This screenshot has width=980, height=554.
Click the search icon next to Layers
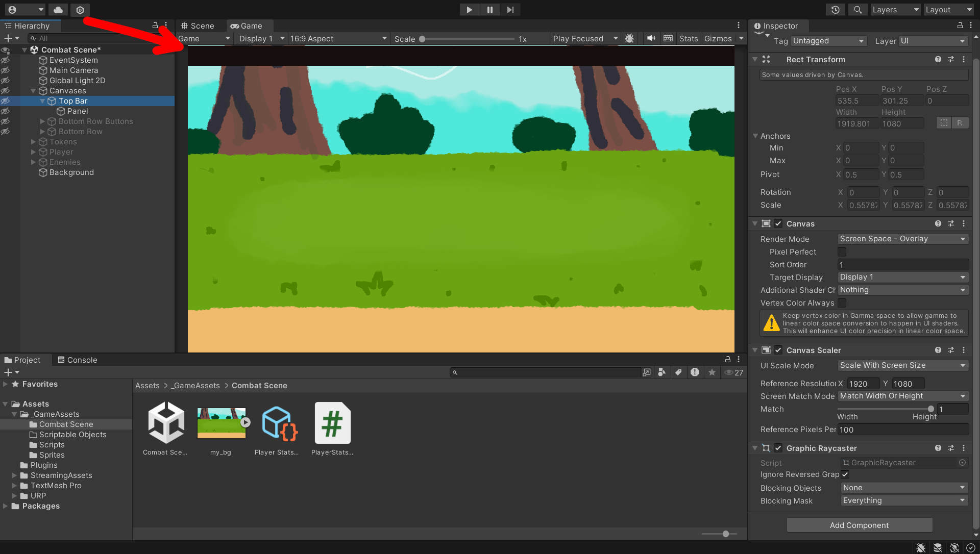click(857, 9)
